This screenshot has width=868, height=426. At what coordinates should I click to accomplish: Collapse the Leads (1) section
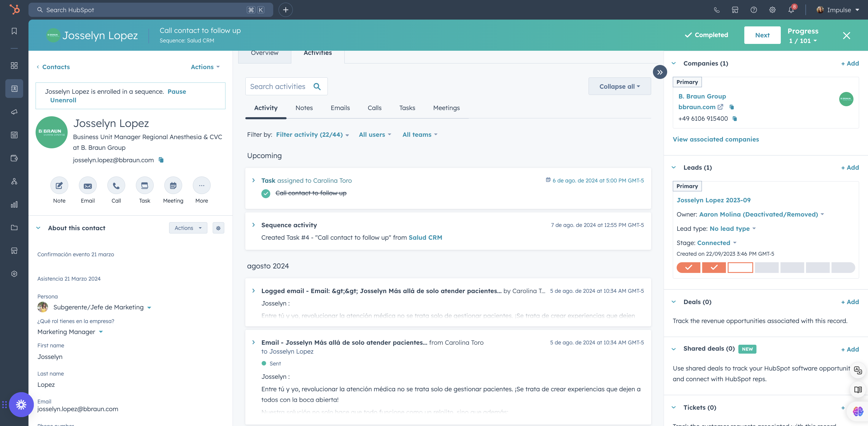click(674, 168)
